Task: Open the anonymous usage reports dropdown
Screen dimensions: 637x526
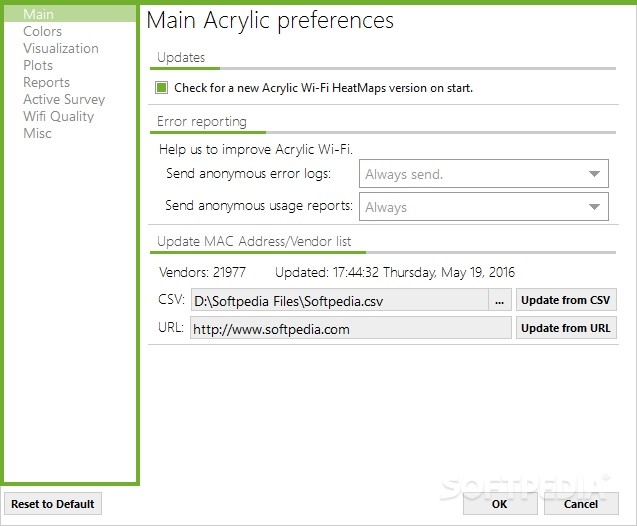Action: click(483, 207)
